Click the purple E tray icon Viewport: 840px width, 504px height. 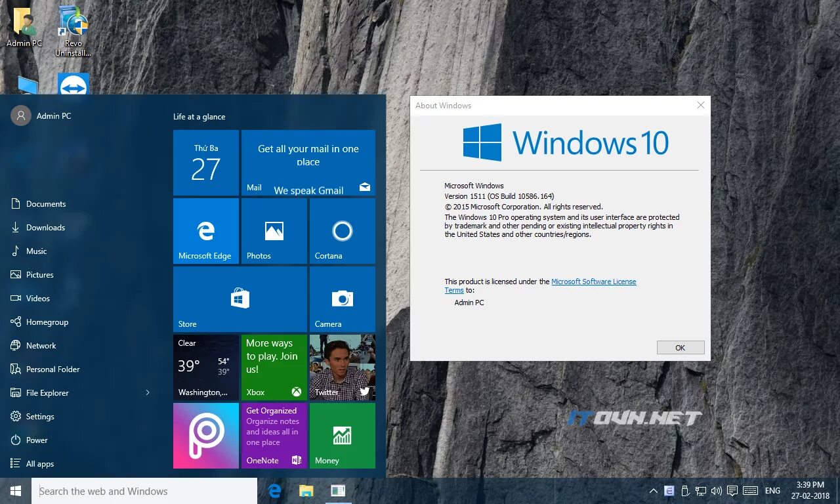point(669,491)
